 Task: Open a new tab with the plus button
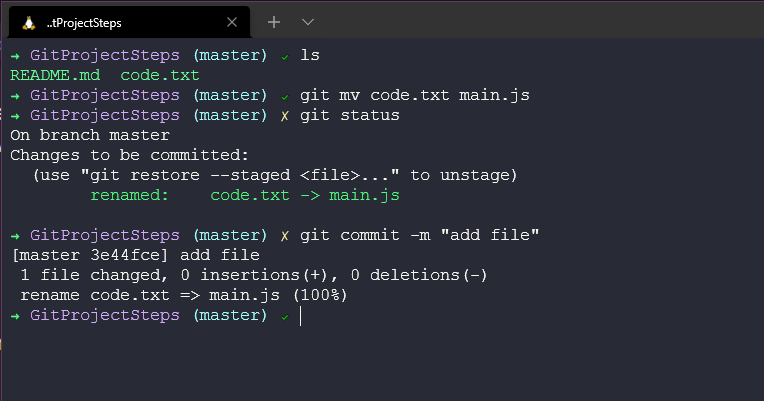point(275,22)
